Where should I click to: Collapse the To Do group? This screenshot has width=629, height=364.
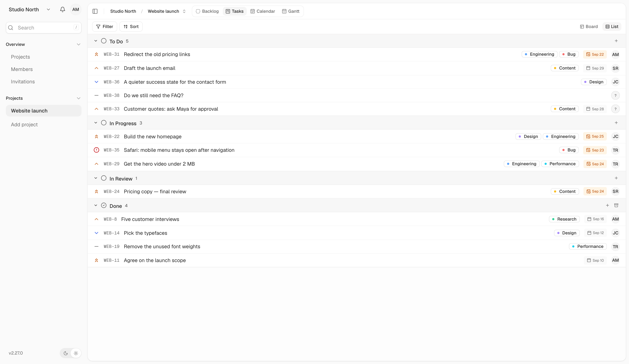[96, 41]
